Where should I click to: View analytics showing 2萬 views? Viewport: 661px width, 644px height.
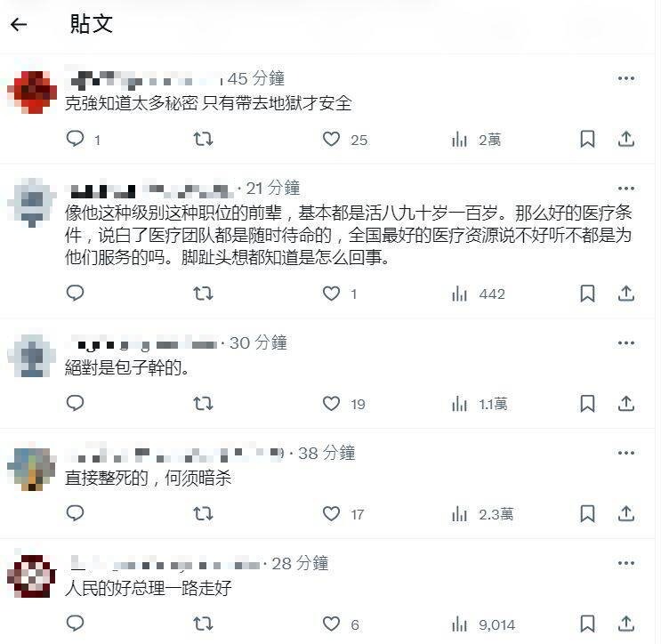[476, 140]
